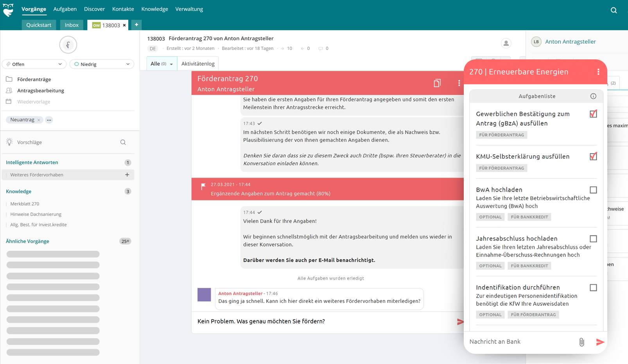Open the kebab menu on Erneuerbare Energien widget

(598, 72)
